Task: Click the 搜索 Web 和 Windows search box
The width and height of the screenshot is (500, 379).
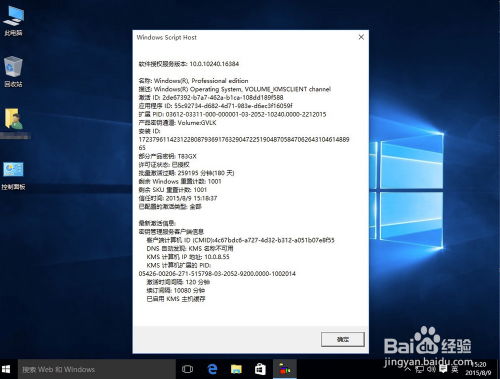Action: [x=97, y=369]
